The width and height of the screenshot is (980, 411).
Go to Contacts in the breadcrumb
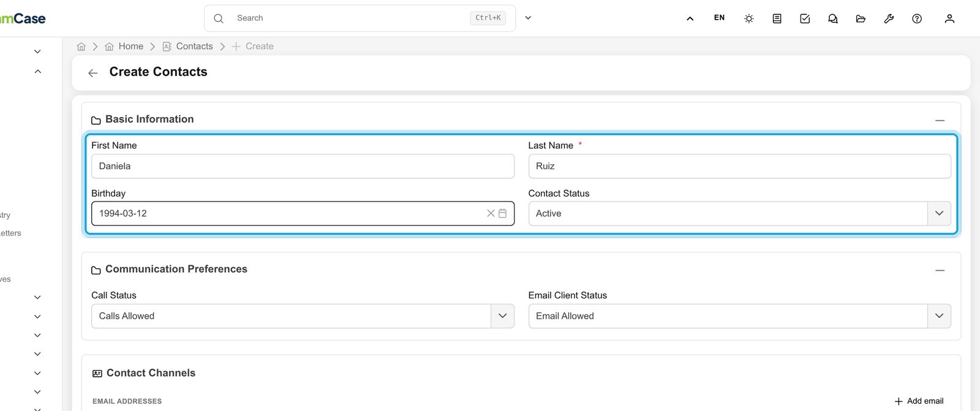point(195,47)
